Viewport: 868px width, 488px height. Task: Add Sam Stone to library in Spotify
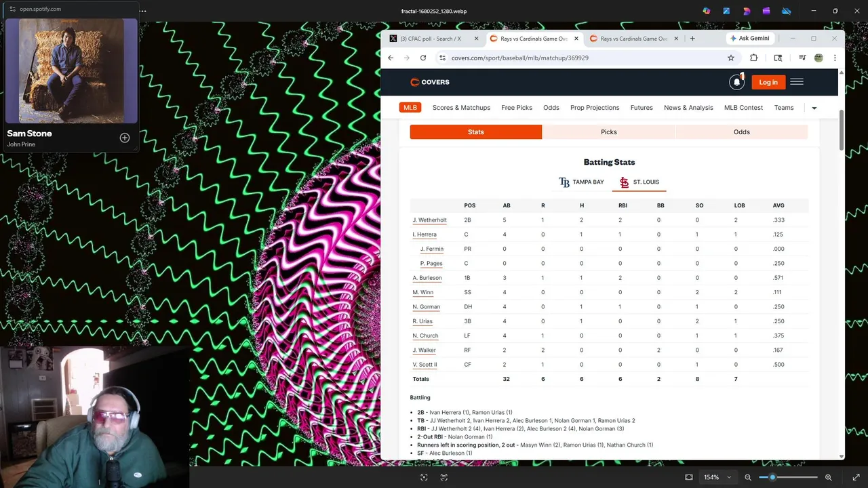(125, 138)
